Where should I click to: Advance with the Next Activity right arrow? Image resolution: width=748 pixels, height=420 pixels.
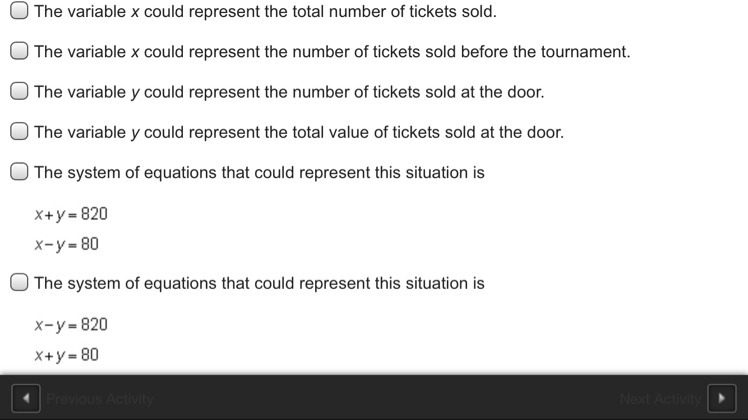[721, 398]
